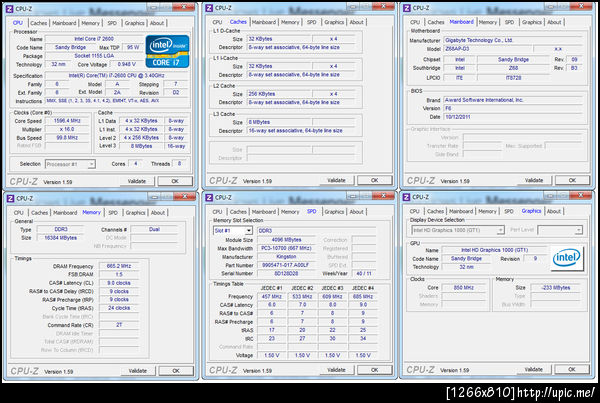Open the SPD tab in the Caches-tab window
Image resolution: width=600 pixels, height=403 pixels.
pyautogui.click(x=312, y=22)
